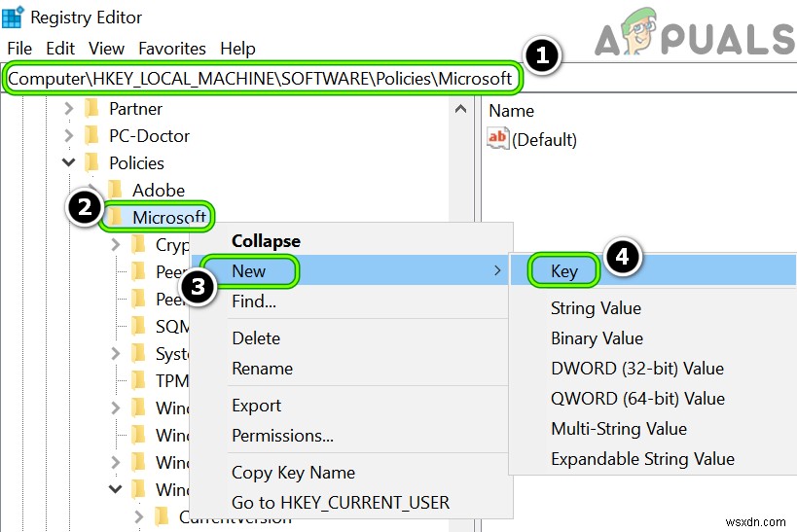Open the Help menu

coord(237,49)
